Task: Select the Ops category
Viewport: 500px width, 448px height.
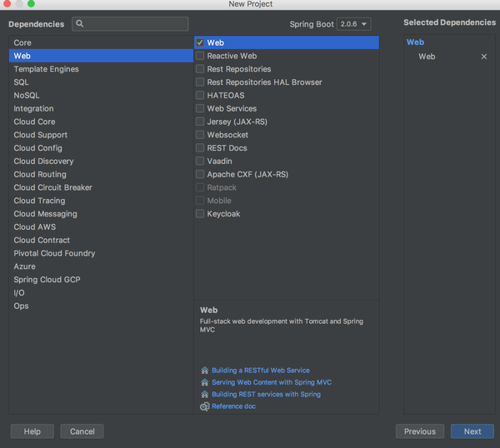Action: coord(21,306)
